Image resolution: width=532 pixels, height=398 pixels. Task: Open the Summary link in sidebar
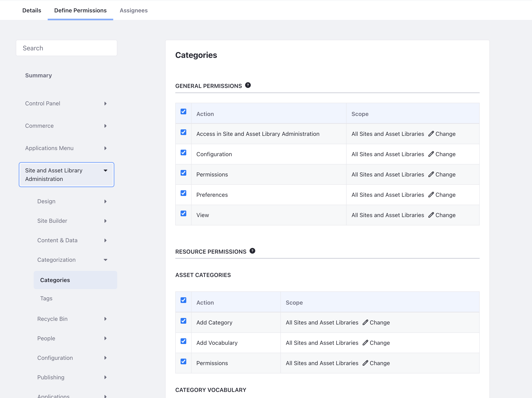pyautogui.click(x=39, y=75)
